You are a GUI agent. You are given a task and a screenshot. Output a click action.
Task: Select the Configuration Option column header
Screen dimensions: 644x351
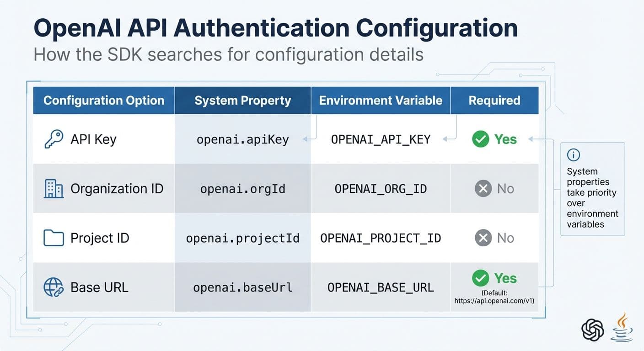click(x=104, y=101)
